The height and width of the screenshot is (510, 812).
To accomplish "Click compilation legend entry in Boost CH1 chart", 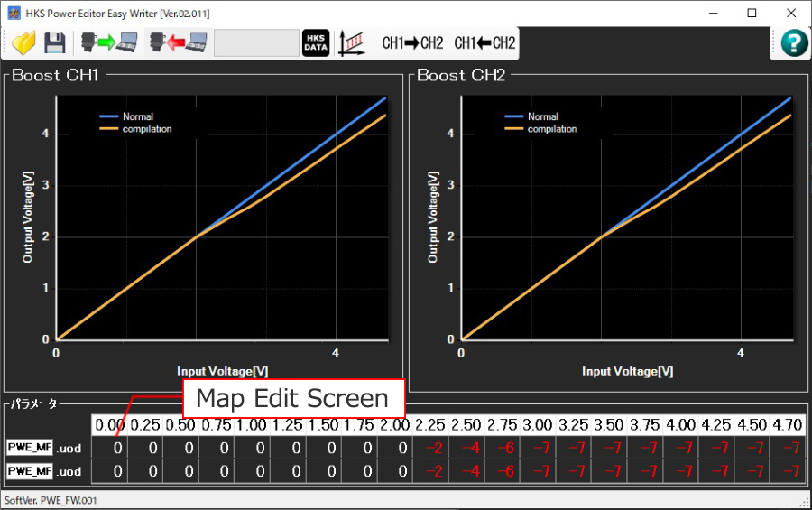I will (135, 128).
